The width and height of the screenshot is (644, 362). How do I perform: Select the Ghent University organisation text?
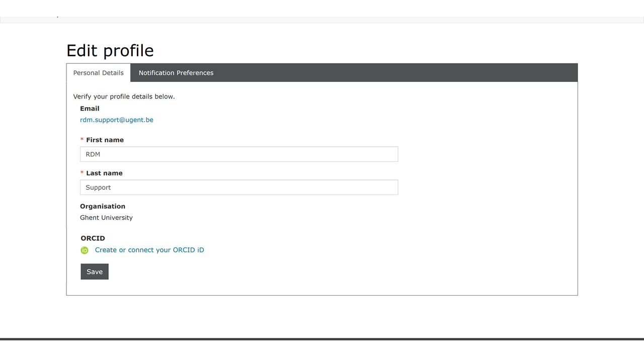coord(106,218)
